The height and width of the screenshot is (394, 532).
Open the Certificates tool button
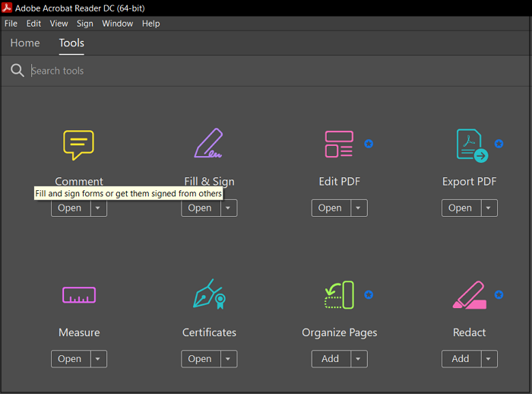201,359
